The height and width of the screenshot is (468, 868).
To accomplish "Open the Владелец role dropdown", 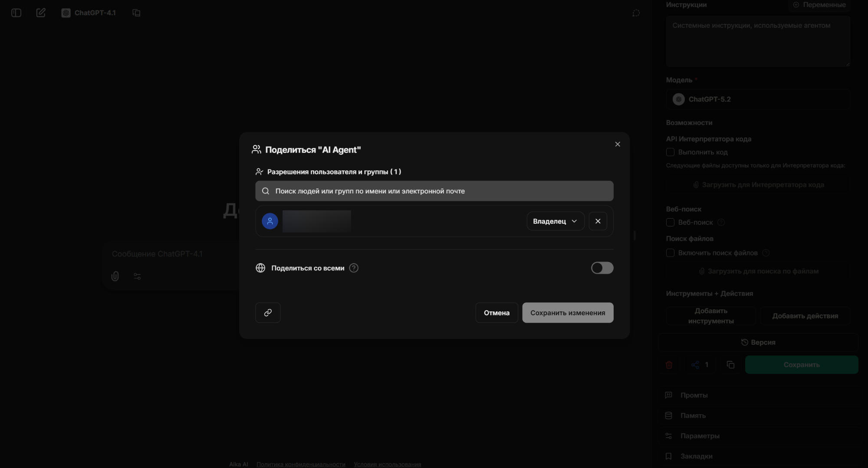I will click(555, 221).
